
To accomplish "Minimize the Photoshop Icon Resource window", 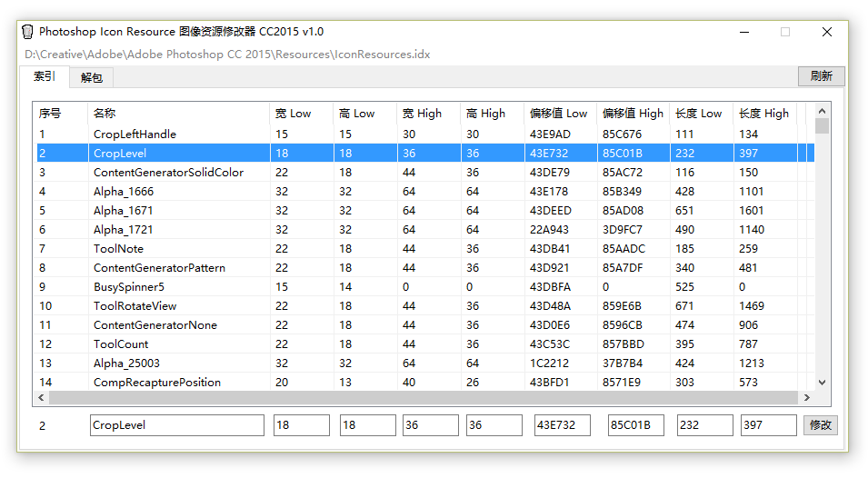I will (744, 32).
